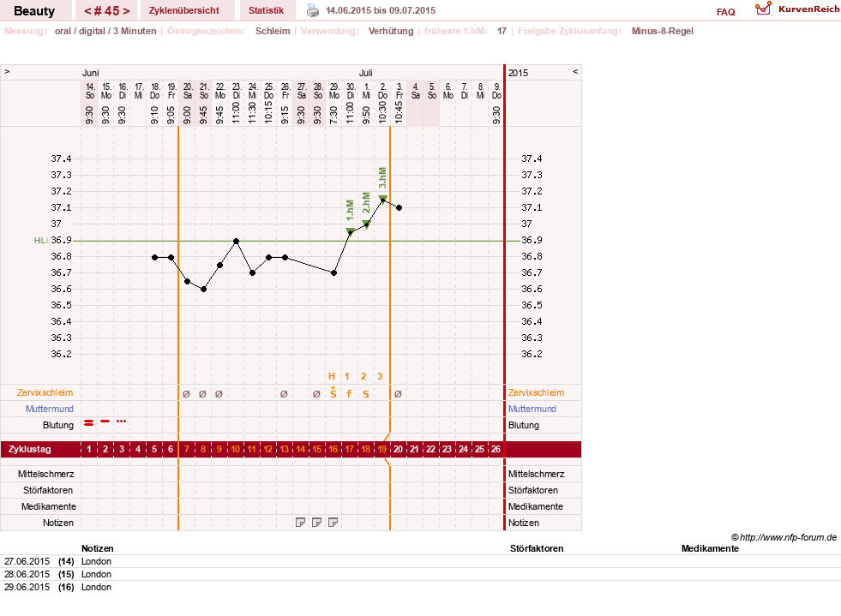Open the note icon on cycle day 16
Viewport: 841px width, 616px height.
tap(333, 522)
